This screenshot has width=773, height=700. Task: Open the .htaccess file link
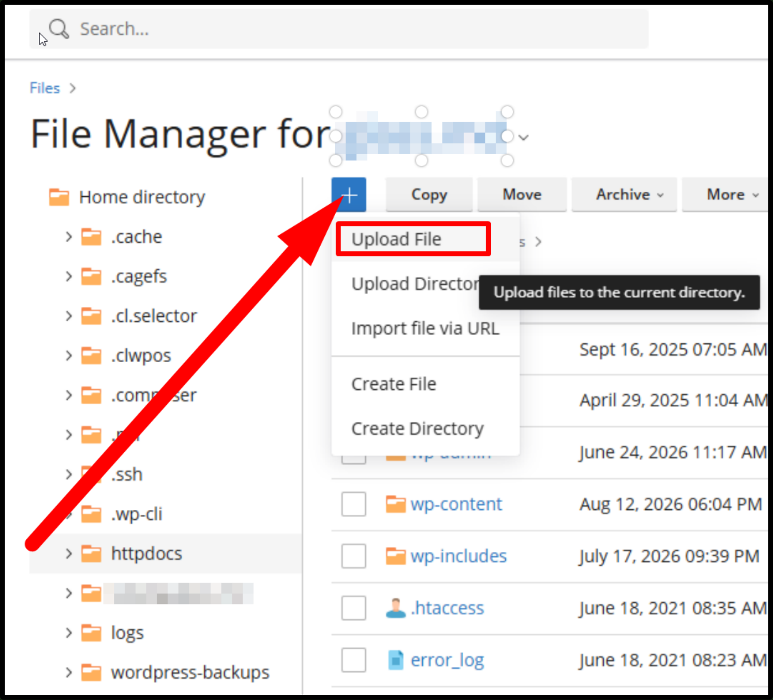(x=447, y=608)
